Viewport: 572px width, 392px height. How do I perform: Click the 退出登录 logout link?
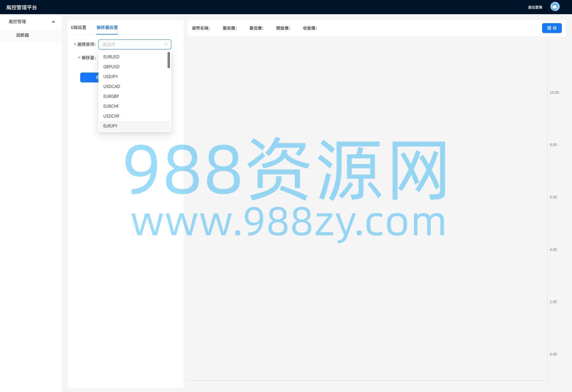coord(535,7)
